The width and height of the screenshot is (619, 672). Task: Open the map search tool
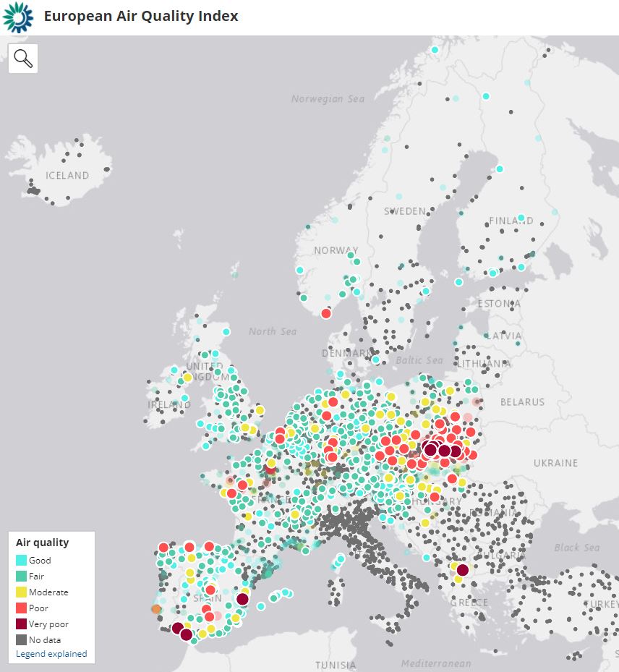click(23, 58)
